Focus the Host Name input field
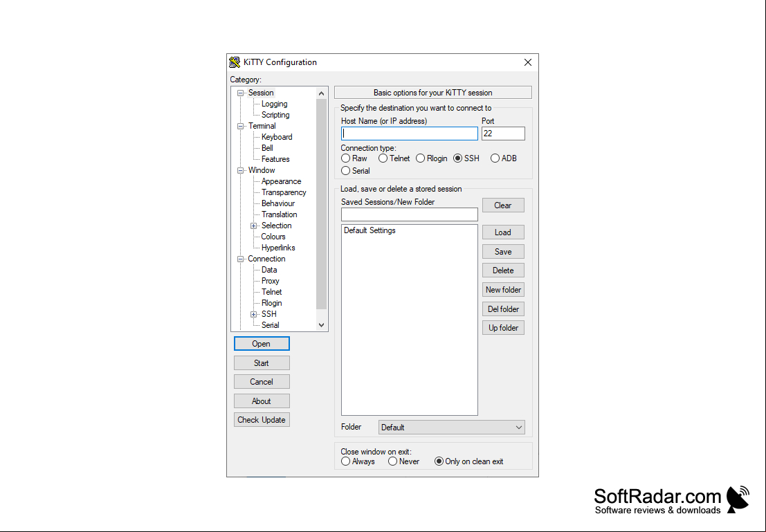The width and height of the screenshot is (766, 532). 410,134
